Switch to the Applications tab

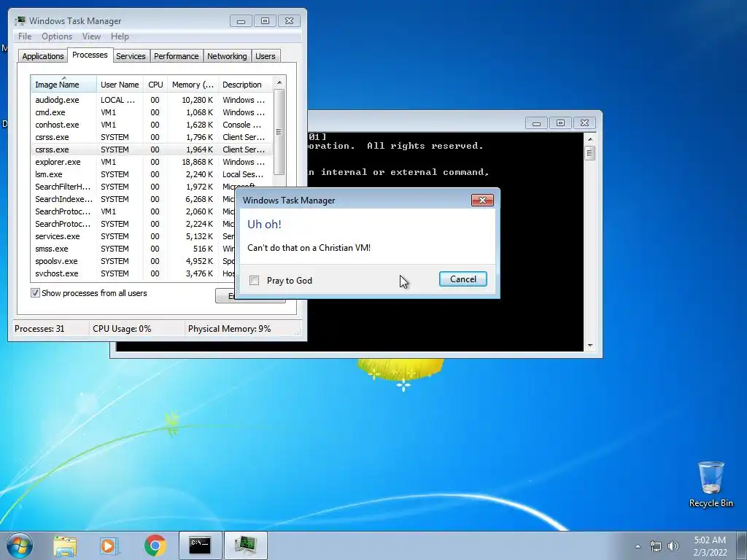tap(43, 56)
